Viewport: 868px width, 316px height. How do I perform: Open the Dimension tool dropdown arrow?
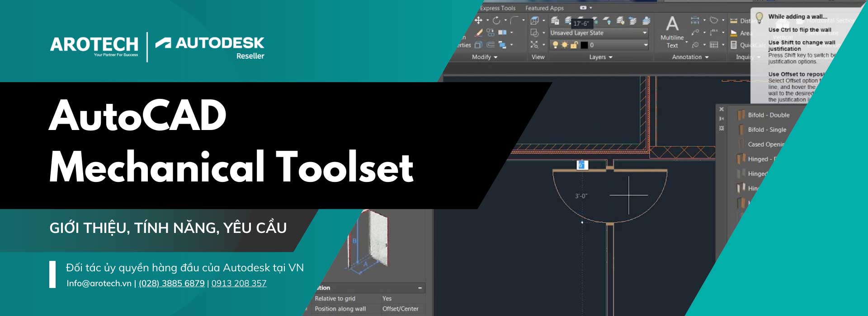(x=704, y=20)
